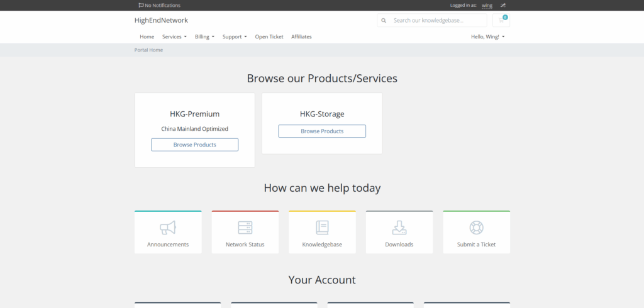Open the Support dropdown menu
The image size is (644, 308).
[x=235, y=36]
